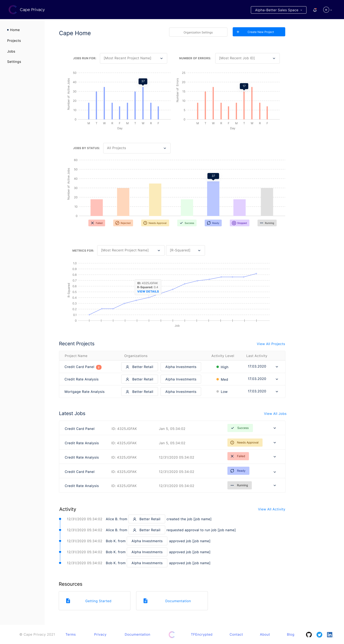Open the R-Squared metric dropdown

click(185, 250)
